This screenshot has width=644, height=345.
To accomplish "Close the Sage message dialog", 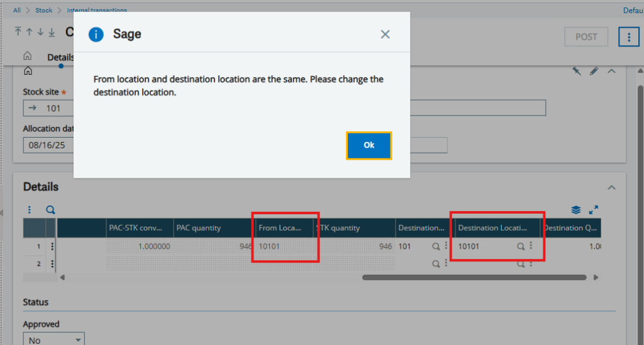I will click(385, 34).
